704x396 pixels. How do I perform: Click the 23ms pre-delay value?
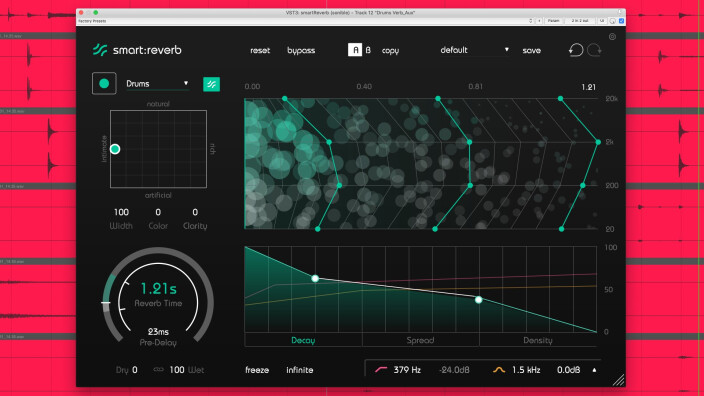click(x=158, y=332)
